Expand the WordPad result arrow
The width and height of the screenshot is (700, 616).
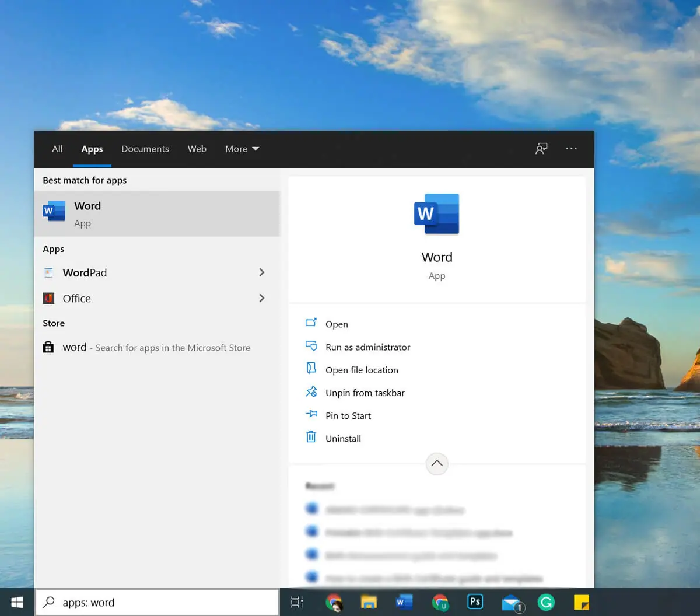[x=262, y=272]
